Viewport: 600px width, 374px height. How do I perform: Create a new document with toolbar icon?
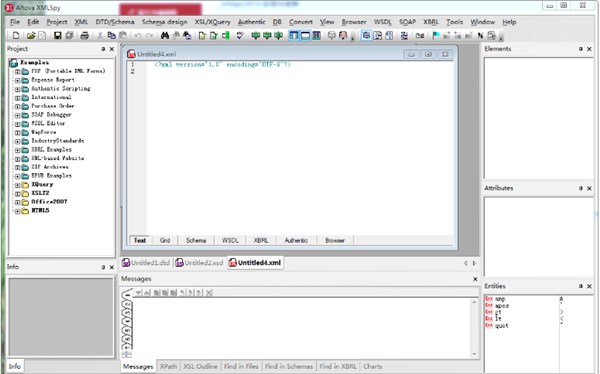(16, 36)
